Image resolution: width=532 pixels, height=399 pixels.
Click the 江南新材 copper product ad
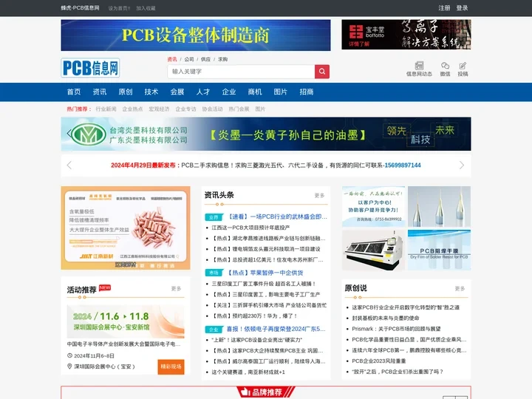(126, 228)
